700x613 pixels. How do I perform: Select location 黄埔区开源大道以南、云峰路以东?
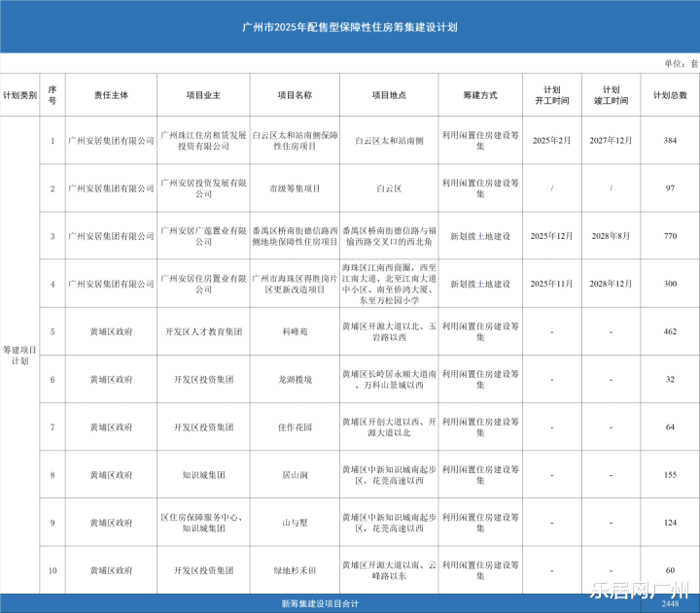(x=389, y=570)
